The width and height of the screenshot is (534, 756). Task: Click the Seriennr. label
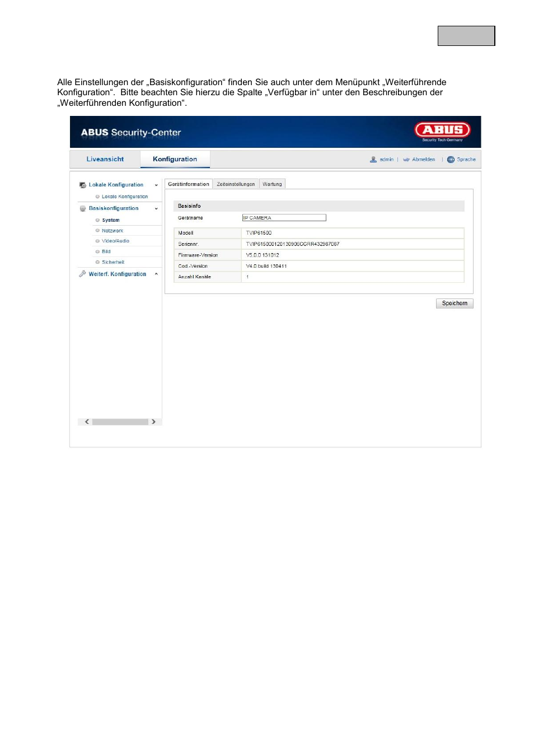[x=189, y=244]
